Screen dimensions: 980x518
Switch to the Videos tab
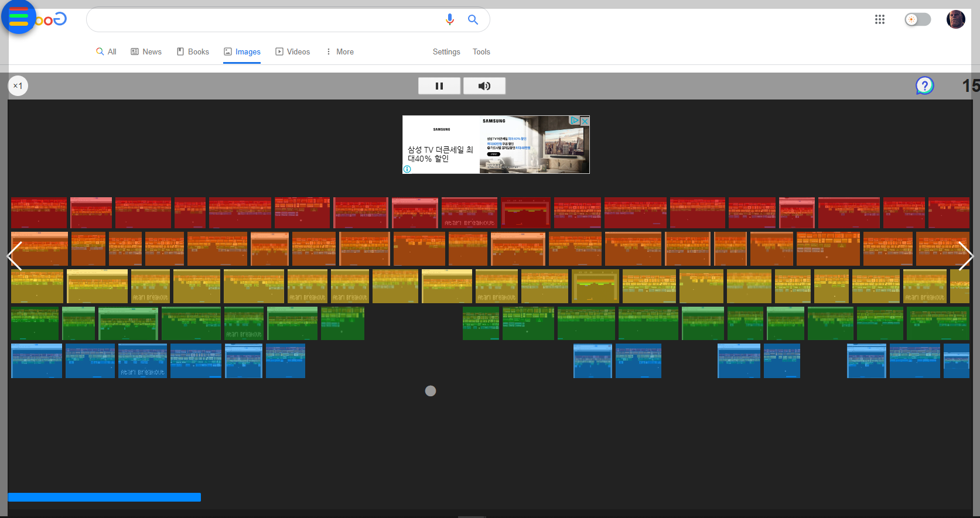coord(293,52)
